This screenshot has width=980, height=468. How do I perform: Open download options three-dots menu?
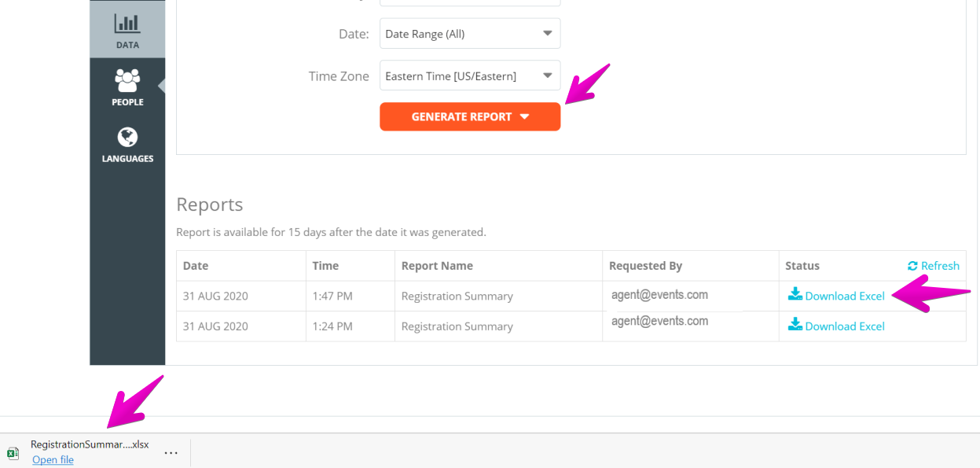[x=171, y=453]
